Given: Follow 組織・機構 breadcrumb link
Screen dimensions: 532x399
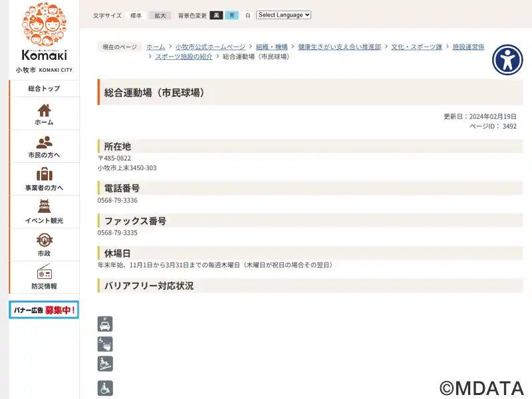Looking at the screenshot, I should [271, 47].
